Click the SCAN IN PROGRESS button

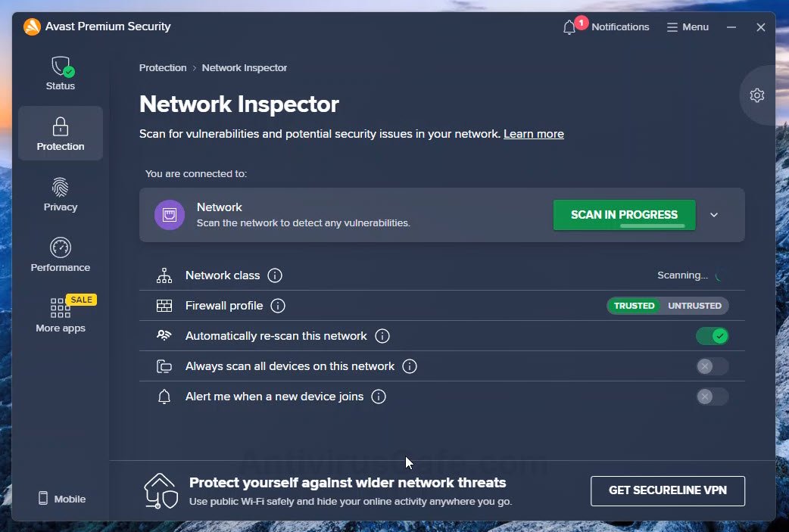[x=624, y=215]
